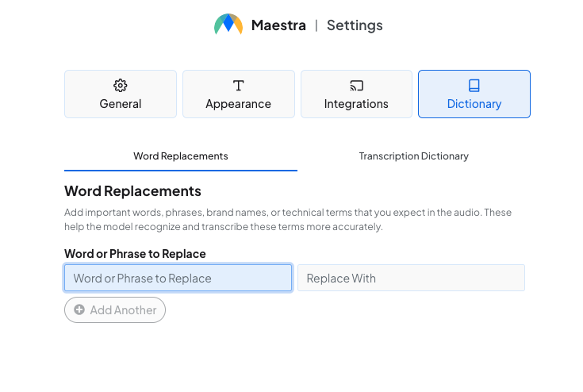Click the gray description paragraph about audio terms
Screen dimensions: 583x392
click(287, 220)
